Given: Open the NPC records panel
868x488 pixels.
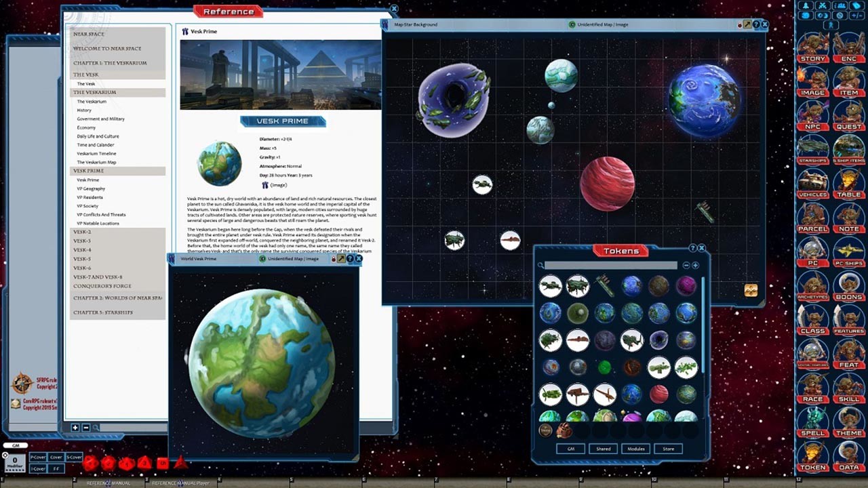Looking at the screenshot, I should coord(812,113).
